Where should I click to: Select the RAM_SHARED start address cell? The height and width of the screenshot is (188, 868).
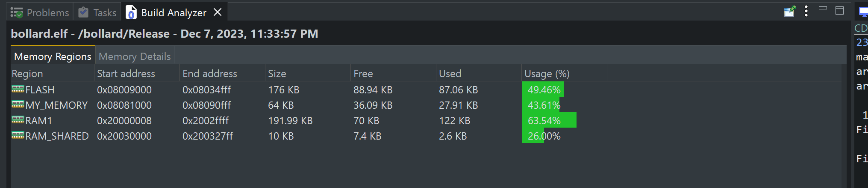click(x=124, y=136)
